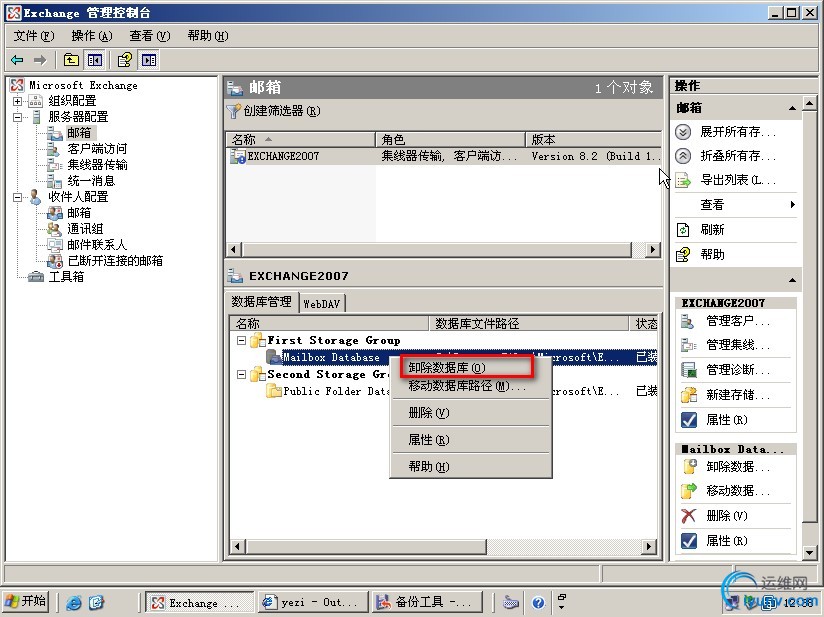Click the 展开所有存... expand icon in actions pane
Viewport: 824px width, 617px height.
683,132
